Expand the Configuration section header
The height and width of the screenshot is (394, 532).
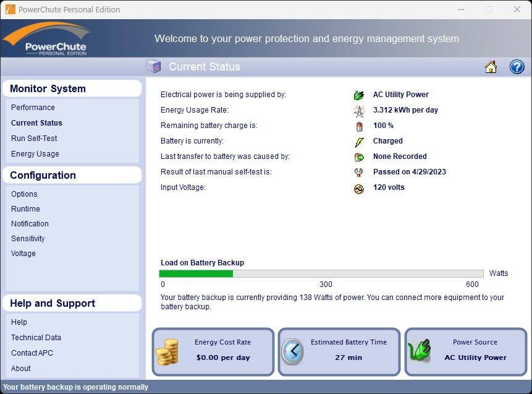click(x=43, y=175)
